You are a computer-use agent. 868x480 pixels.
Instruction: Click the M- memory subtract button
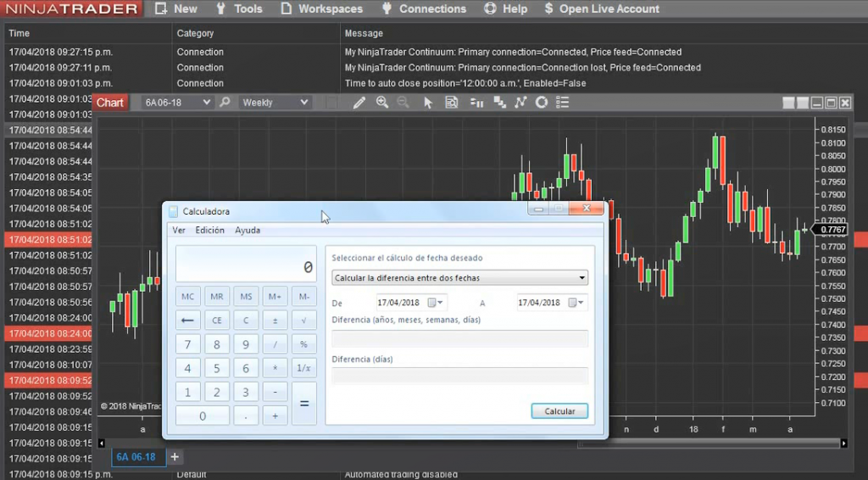(x=304, y=297)
